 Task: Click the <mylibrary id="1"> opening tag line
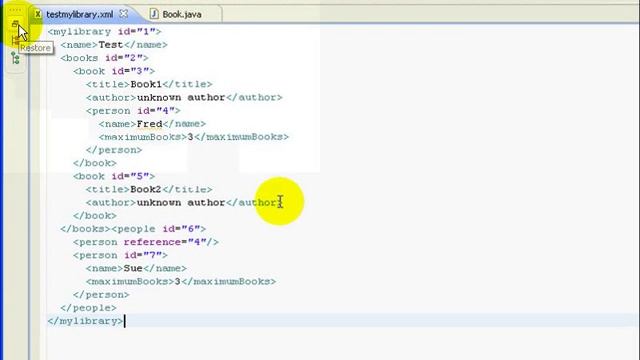(x=104, y=31)
